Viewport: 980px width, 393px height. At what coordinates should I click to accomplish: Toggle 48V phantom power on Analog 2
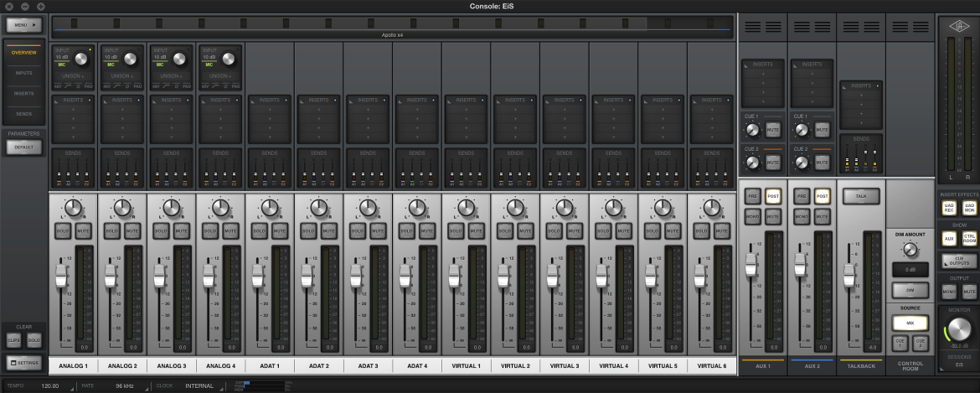pos(106,85)
